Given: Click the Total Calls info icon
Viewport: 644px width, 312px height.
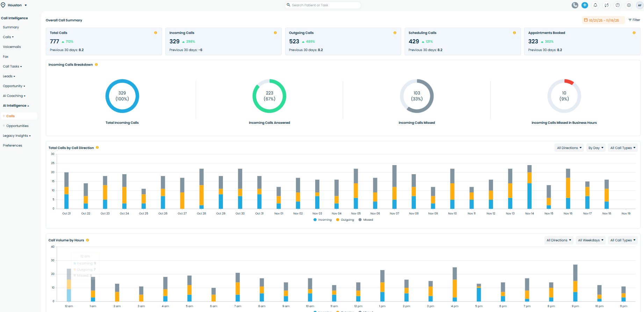Looking at the screenshot, I should tap(155, 33).
